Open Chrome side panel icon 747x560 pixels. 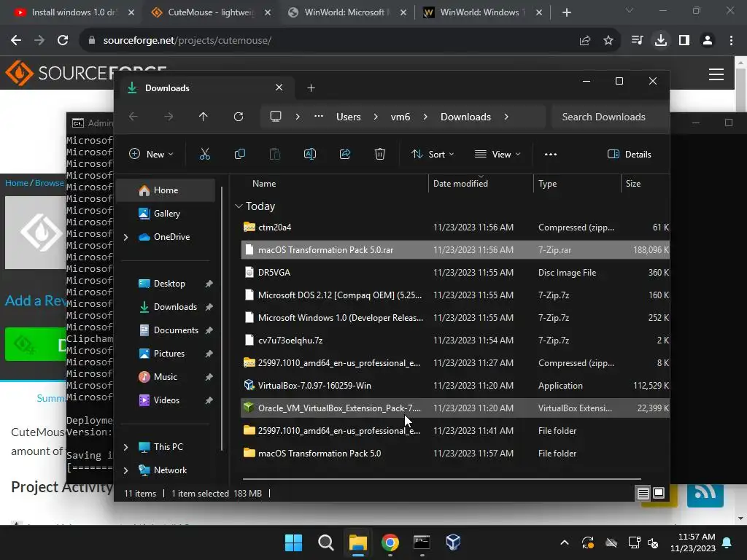coord(684,41)
